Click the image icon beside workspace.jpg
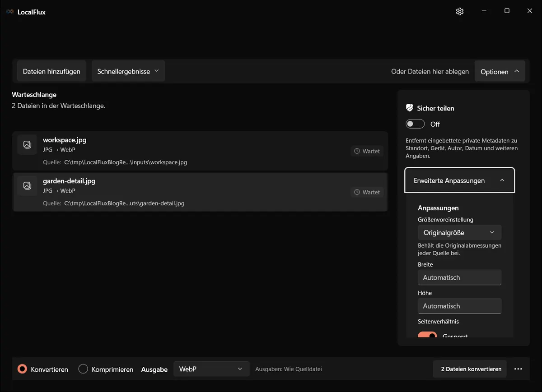This screenshot has height=392, width=542. 27,144
